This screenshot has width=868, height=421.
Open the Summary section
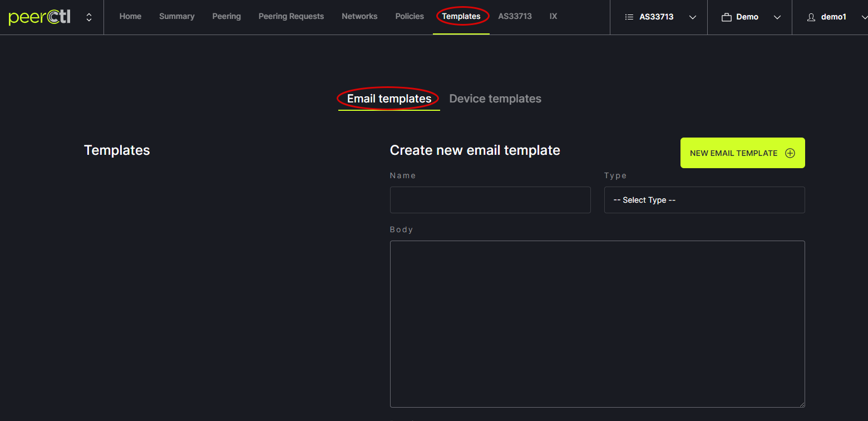pos(176,17)
